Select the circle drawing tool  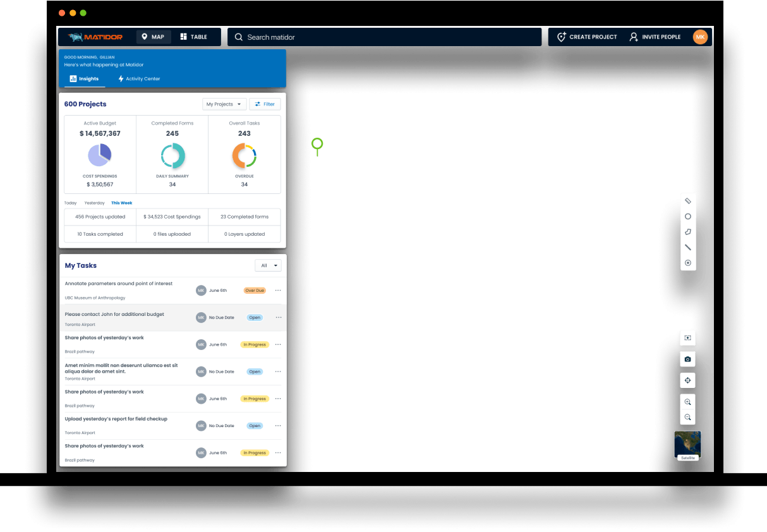pyautogui.click(x=688, y=216)
